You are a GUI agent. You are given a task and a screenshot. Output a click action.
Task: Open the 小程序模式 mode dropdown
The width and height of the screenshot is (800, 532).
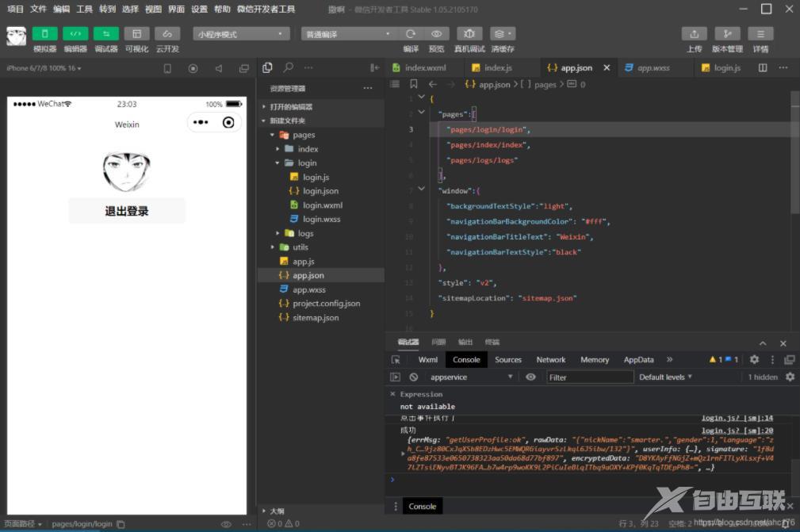click(x=241, y=34)
